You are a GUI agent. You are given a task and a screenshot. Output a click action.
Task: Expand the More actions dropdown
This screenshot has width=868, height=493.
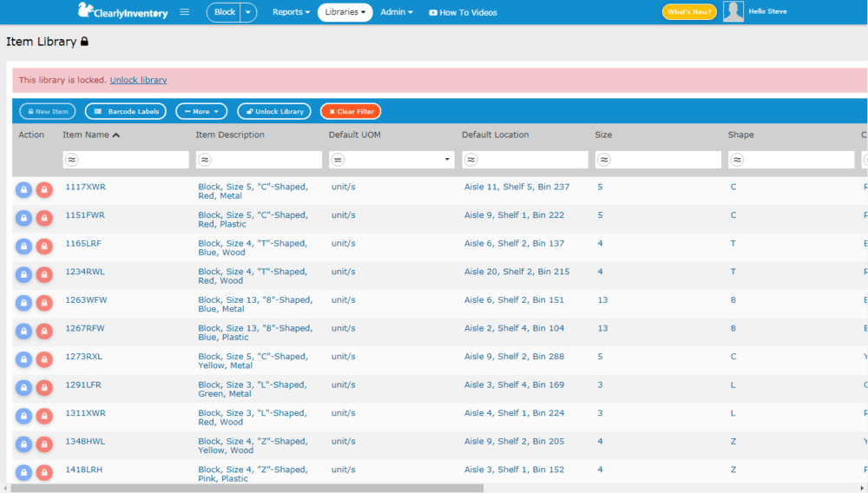pyautogui.click(x=201, y=111)
